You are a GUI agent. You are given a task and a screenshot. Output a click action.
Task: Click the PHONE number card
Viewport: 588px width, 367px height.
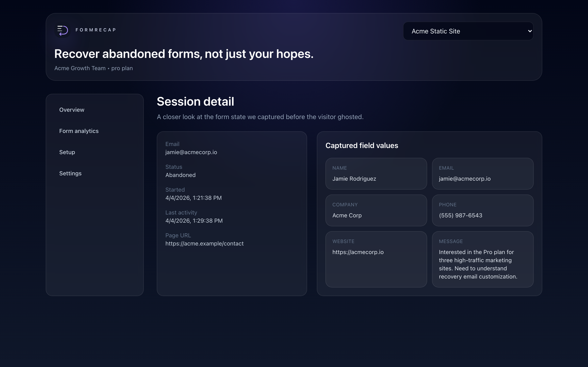[x=483, y=210]
